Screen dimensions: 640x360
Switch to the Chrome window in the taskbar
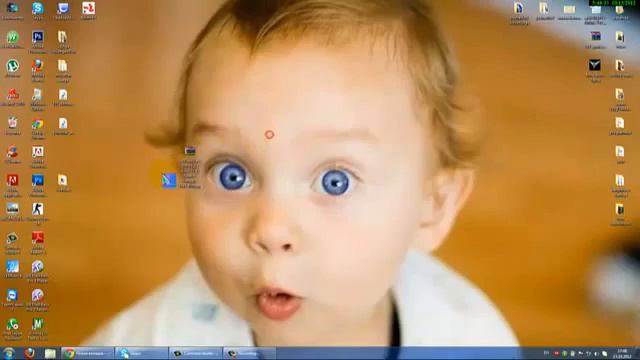tap(87, 353)
